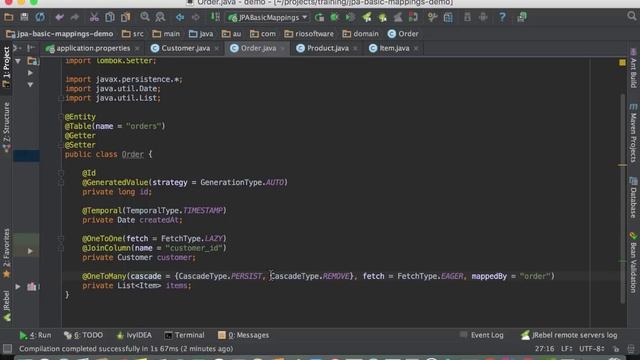Click the JRebel debug rocket icon
640x360 pixels.
[382, 17]
